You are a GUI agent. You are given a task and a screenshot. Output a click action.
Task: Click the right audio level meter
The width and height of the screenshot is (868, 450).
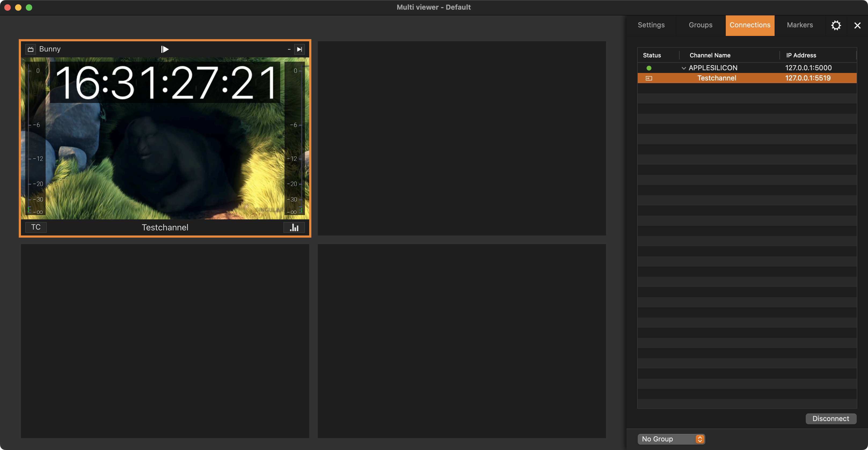(x=294, y=138)
